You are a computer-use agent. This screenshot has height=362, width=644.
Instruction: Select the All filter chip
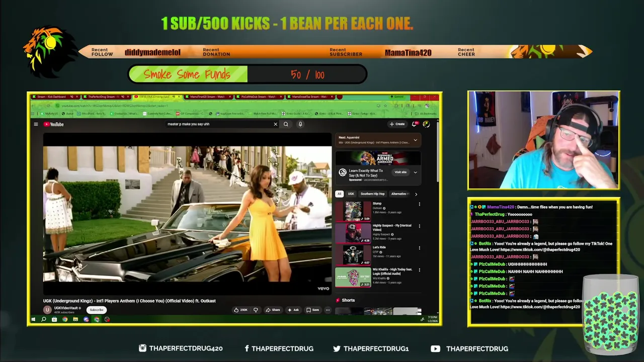tap(339, 194)
